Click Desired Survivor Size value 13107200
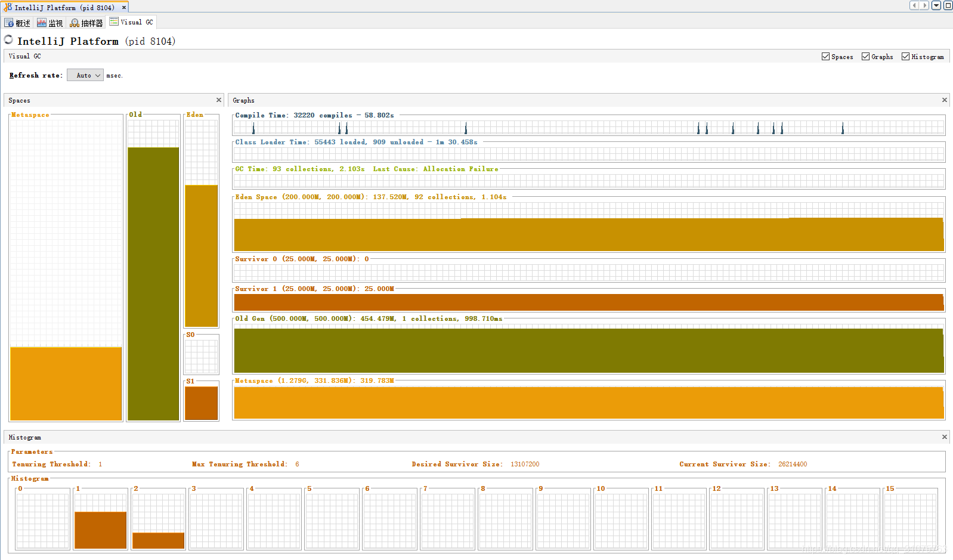 [525, 464]
